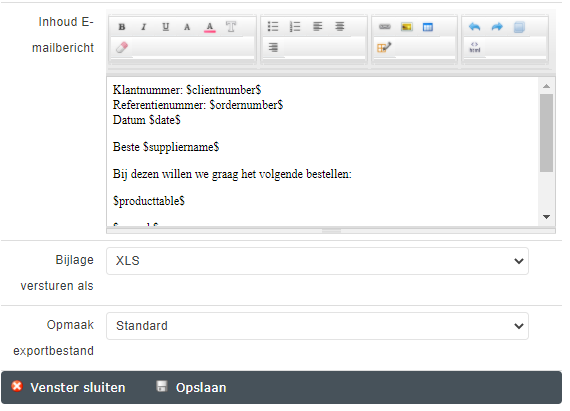Image resolution: width=570 pixels, height=411 pixels.
Task: Toggle bold formatting in email editor
Action: pos(122,27)
